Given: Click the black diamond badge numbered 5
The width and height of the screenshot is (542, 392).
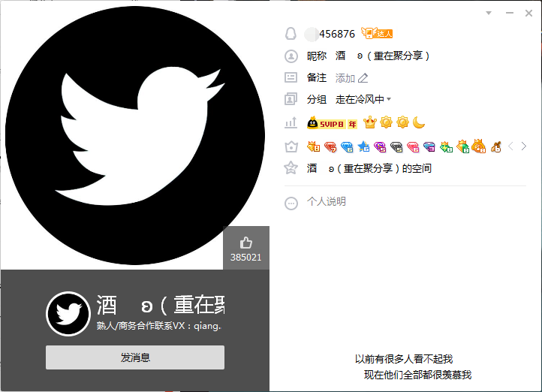Looking at the screenshot, I should point(396,147).
